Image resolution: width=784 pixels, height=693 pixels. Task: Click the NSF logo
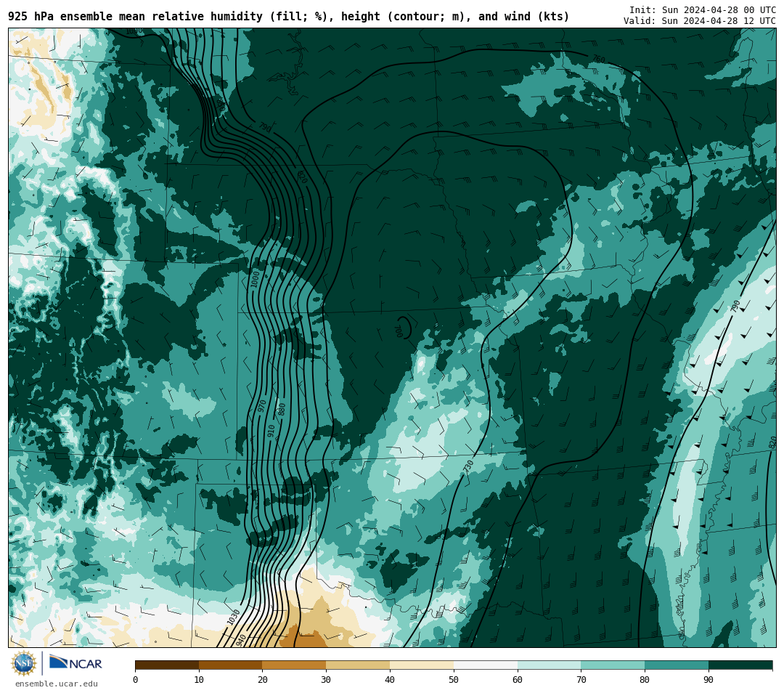point(23,663)
